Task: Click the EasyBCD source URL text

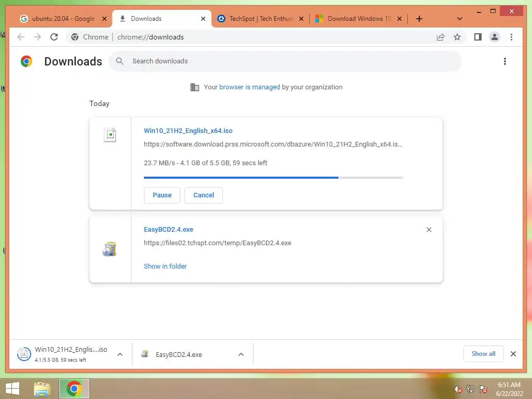Action: click(218, 243)
